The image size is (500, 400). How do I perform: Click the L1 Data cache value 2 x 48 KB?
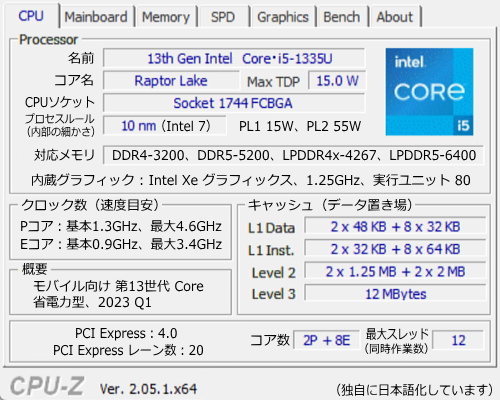tap(395, 227)
